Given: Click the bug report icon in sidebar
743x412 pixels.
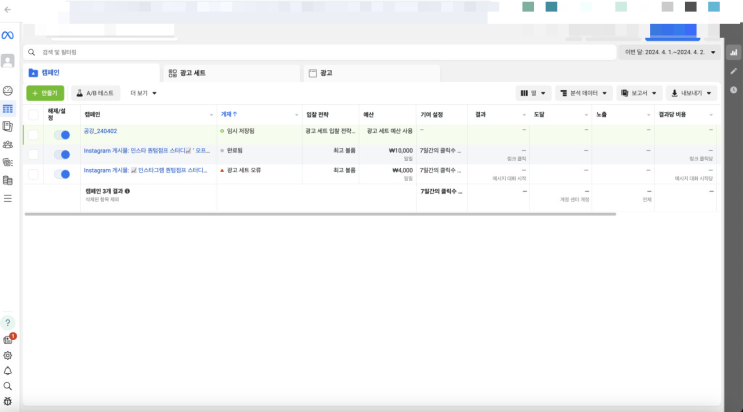Looking at the screenshot, I should point(8,402).
